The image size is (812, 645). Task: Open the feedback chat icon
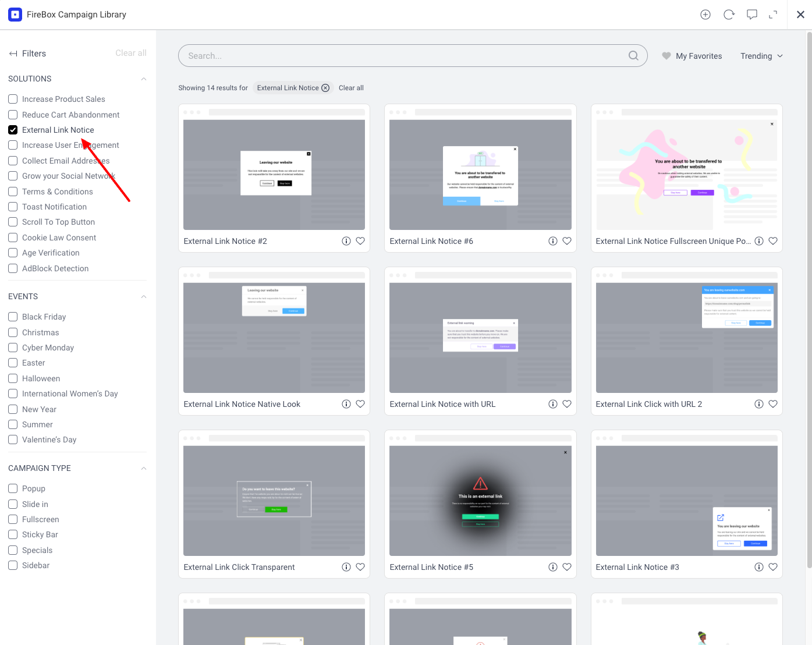pyautogui.click(x=751, y=14)
